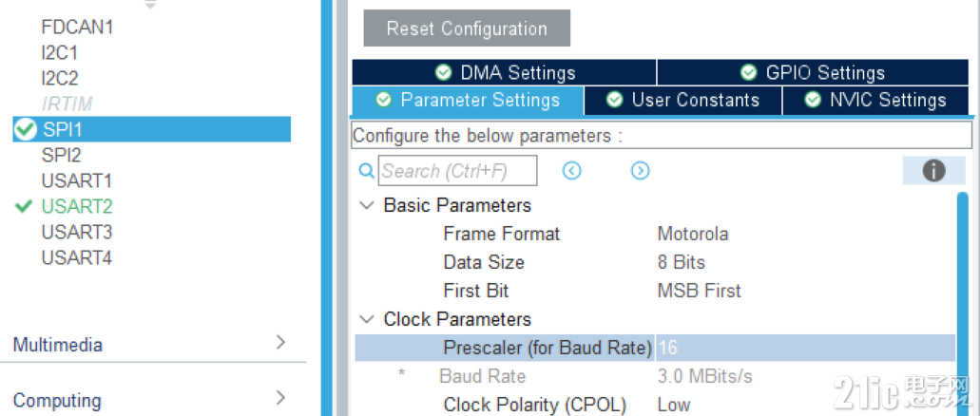The height and width of the screenshot is (416, 980).
Task: Select SPI2 in peripheral list
Action: [x=61, y=155]
